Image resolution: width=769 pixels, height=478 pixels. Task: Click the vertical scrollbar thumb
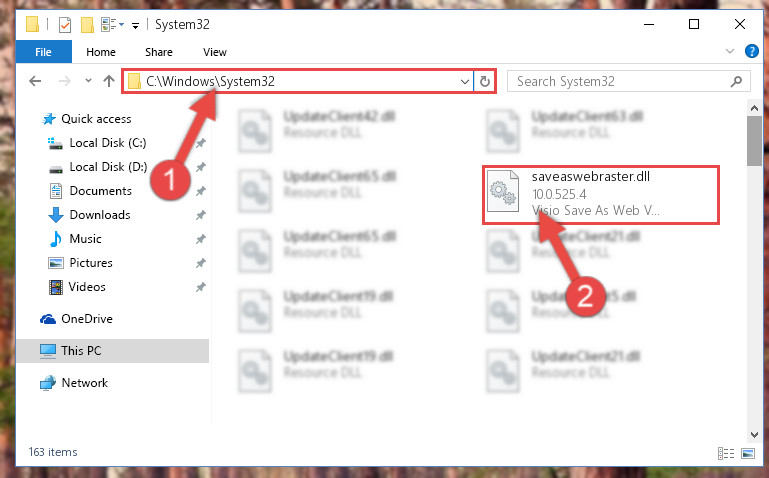pyautogui.click(x=754, y=141)
